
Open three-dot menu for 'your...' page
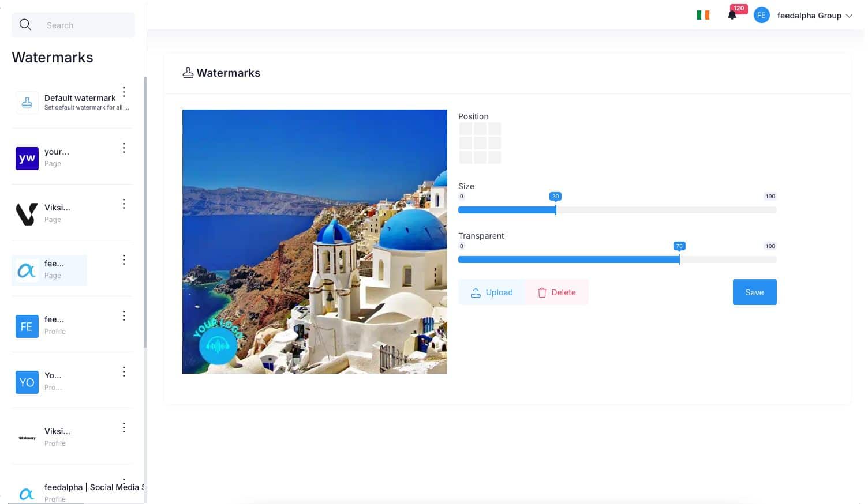point(124,148)
